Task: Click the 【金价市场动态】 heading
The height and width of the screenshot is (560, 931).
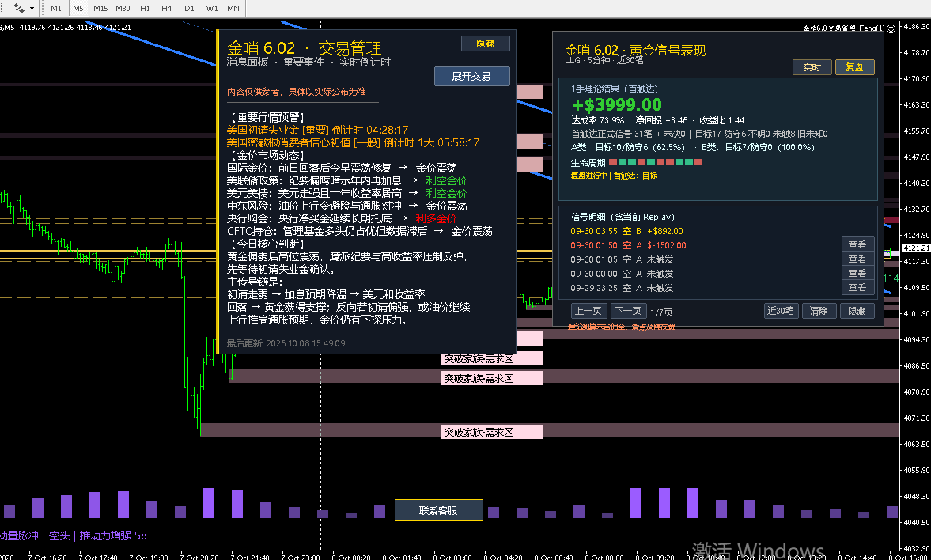Action: pyautogui.click(x=266, y=156)
